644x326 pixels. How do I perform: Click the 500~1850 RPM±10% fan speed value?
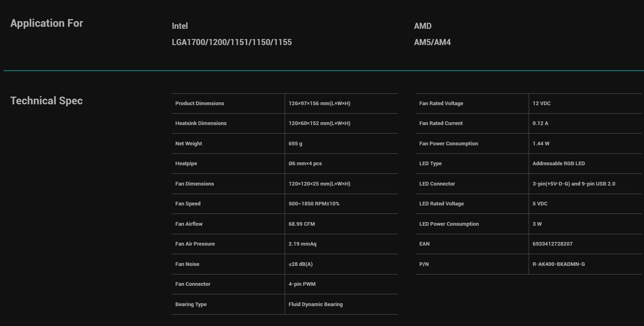pyautogui.click(x=314, y=204)
